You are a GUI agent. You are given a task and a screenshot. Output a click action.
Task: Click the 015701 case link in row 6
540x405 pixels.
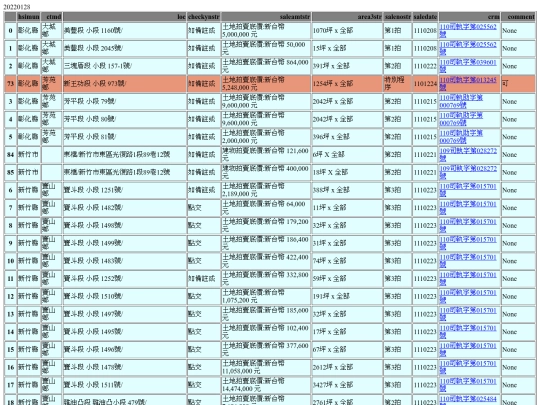[x=468, y=190]
